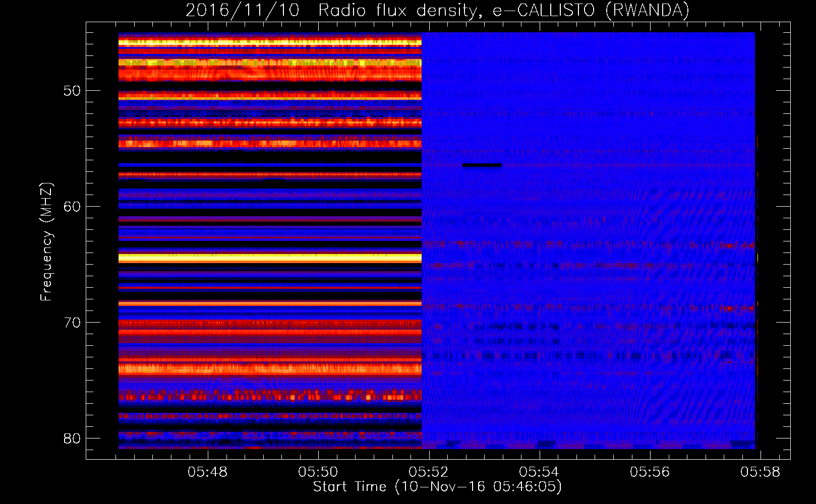Click the short black dash in the blue region
This screenshot has height=504, width=816.
tap(482, 165)
